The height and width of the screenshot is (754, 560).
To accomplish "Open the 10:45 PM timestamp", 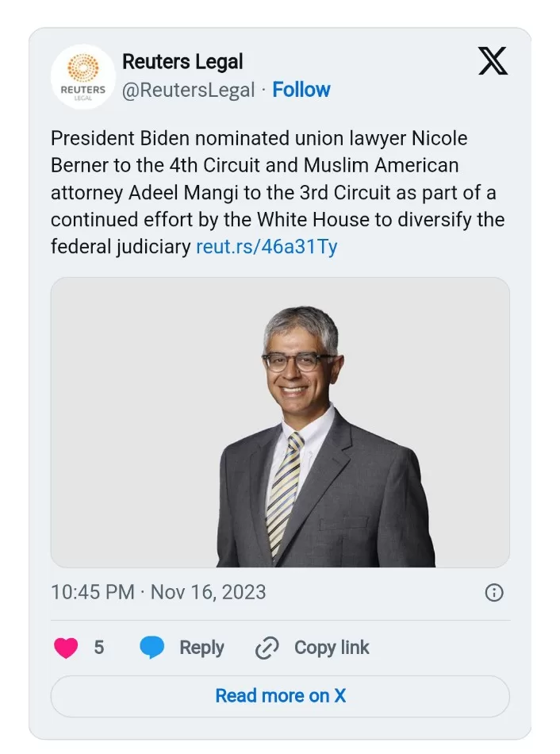I will tap(92, 592).
